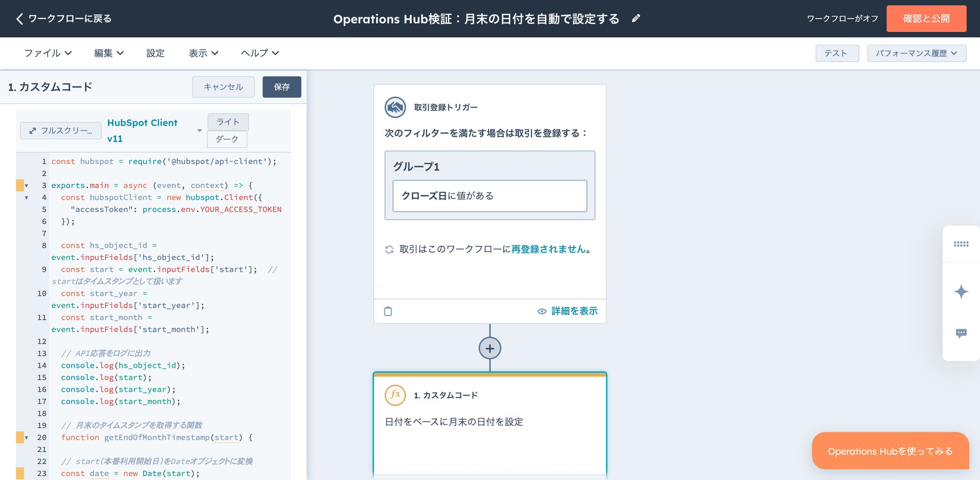Click the deal handshake trigger icon
This screenshot has height=480, width=980.
click(x=395, y=107)
